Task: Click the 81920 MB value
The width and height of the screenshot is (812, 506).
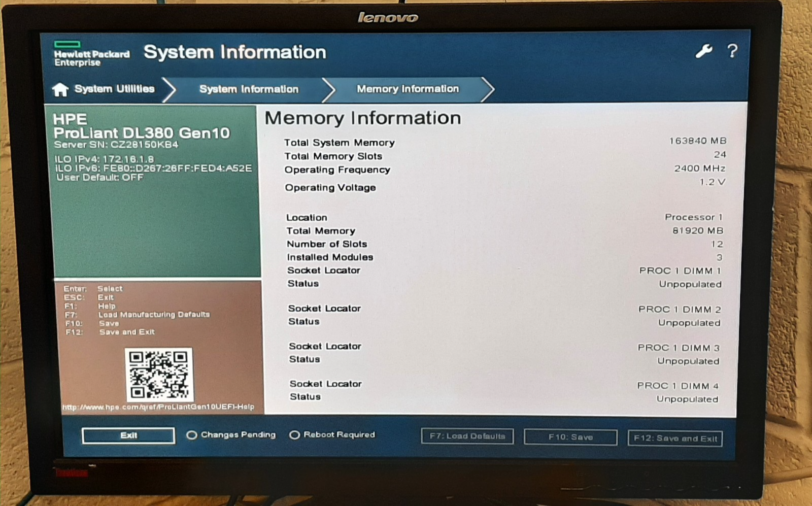Action: tap(698, 230)
